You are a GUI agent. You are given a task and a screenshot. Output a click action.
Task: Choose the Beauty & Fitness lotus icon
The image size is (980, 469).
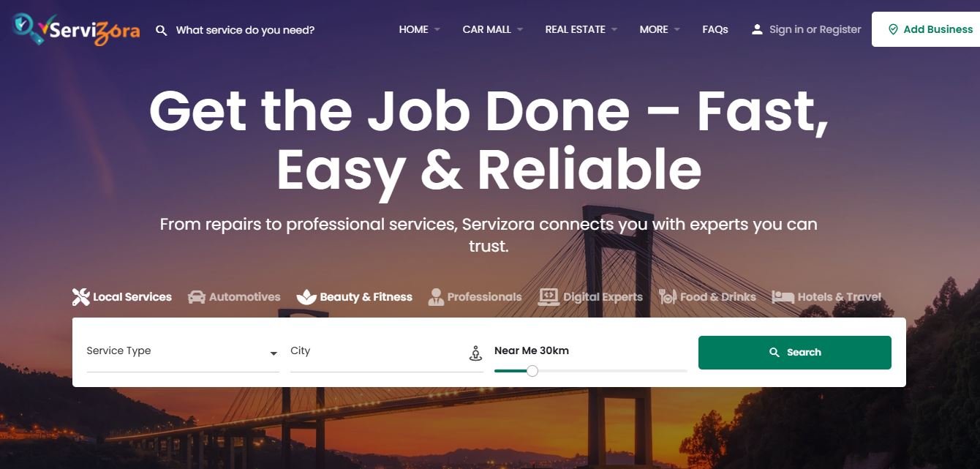coord(306,297)
